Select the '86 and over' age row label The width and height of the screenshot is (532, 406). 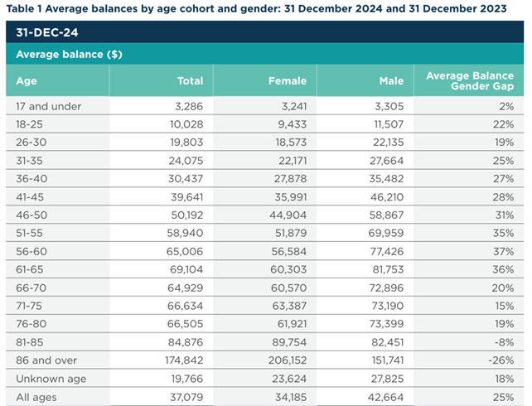(x=46, y=360)
